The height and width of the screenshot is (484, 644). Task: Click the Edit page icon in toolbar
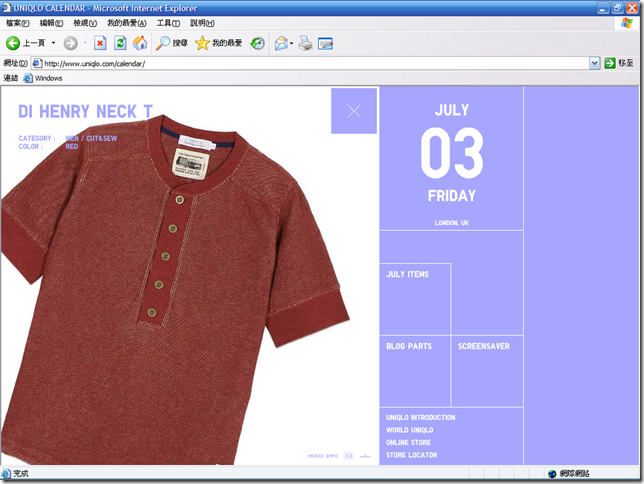pyautogui.click(x=325, y=44)
